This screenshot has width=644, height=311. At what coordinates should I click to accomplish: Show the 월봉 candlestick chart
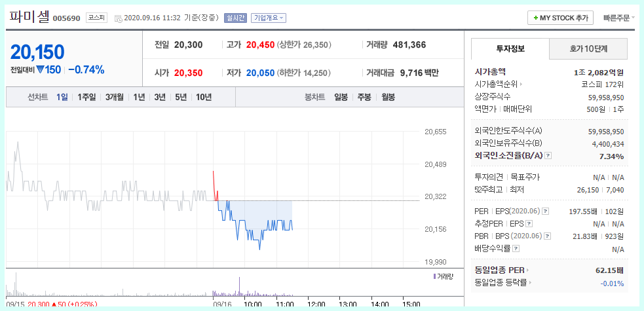(388, 98)
